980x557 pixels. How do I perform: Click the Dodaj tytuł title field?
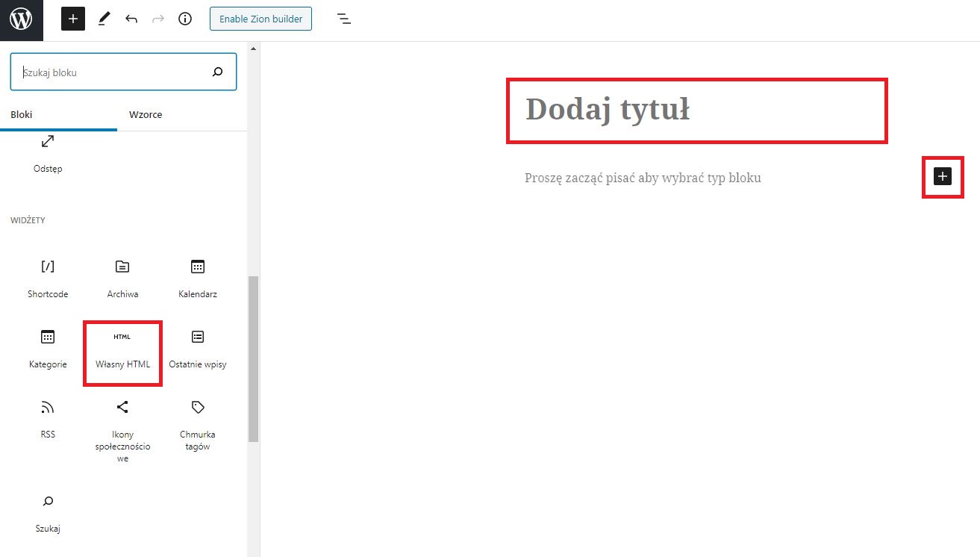[x=696, y=110]
